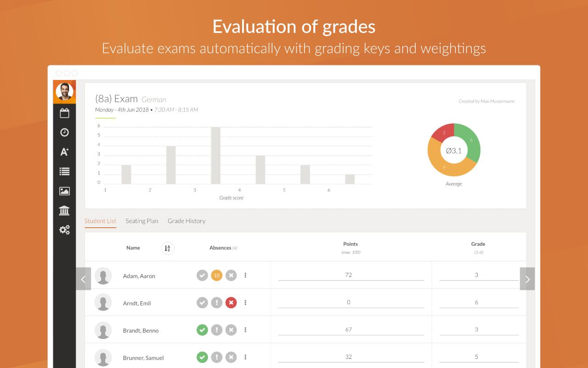The height and width of the screenshot is (368, 588).
Task: Click the student name 'Brandt, Benno'
Action: tap(141, 330)
